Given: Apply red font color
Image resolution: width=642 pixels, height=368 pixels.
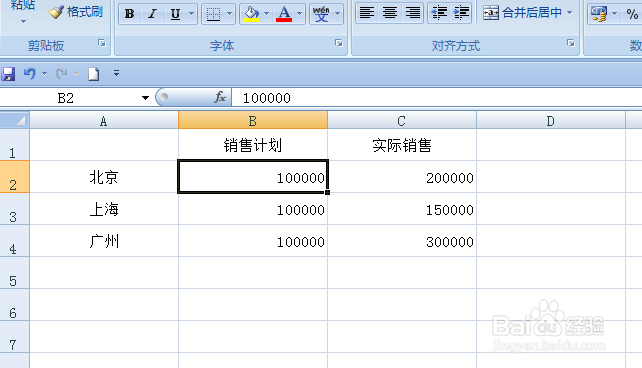Looking at the screenshot, I should (284, 14).
